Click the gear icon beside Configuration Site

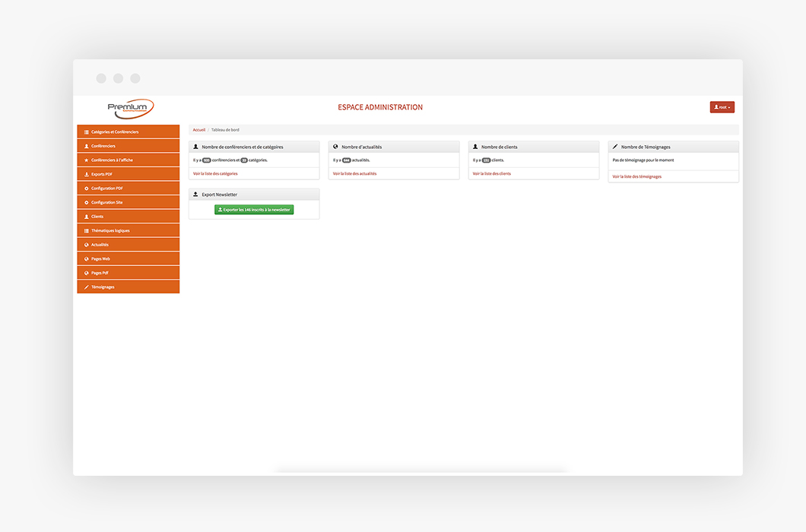coord(87,202)
